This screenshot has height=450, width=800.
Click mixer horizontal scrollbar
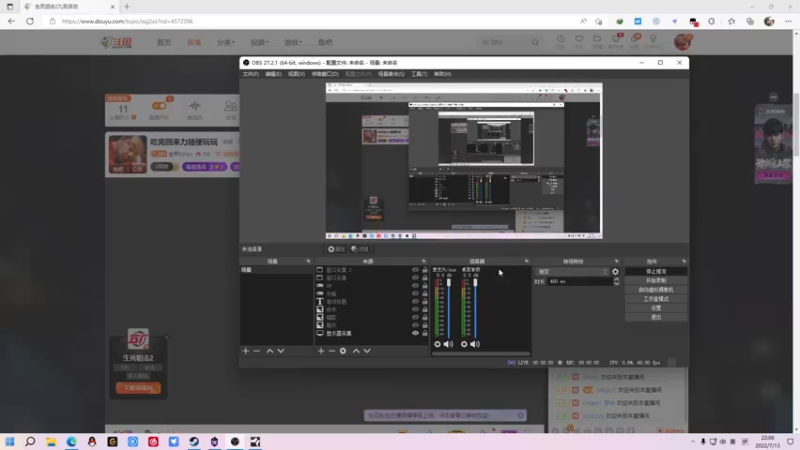(x=481, y=353)
